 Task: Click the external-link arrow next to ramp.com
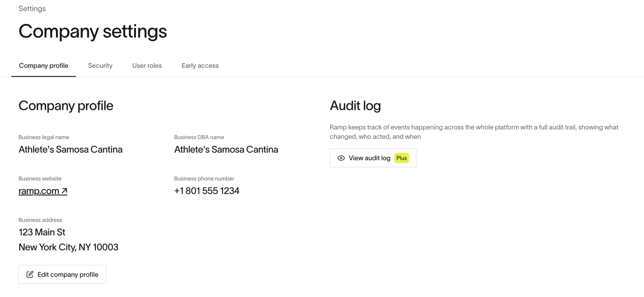pos(64,191)
